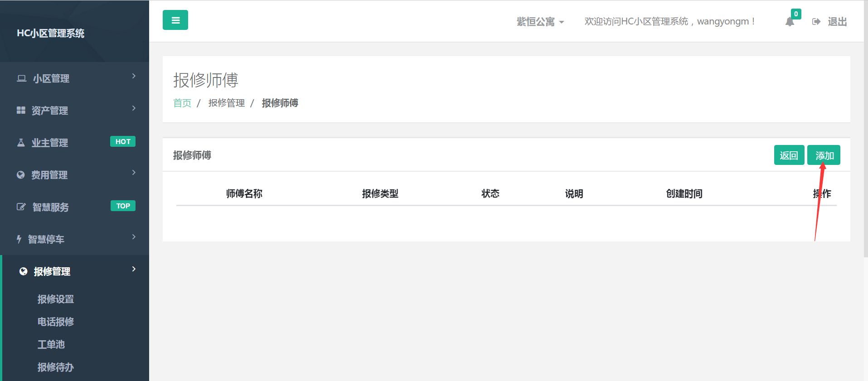Screen dimensions: 868x381
Task: Expand the 资产管理 chevron arrow
Action: pos(134,108)
